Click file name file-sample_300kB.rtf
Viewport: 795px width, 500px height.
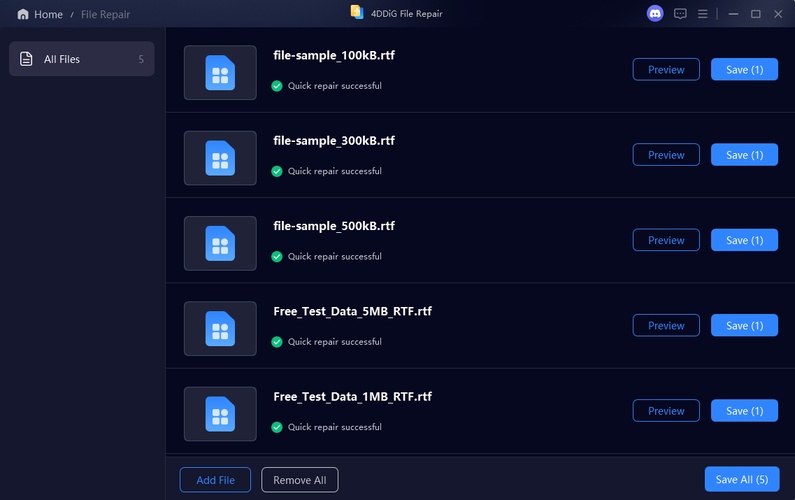[x=334, y=140]
